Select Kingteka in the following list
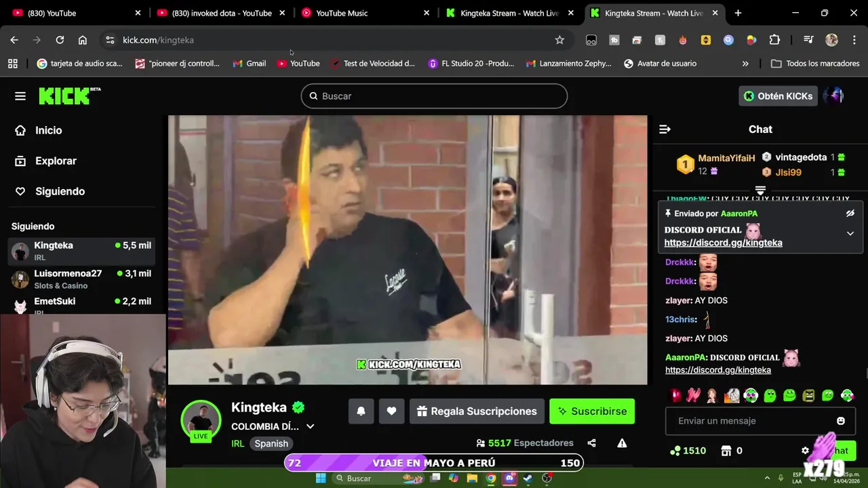Screen dimensions: 868x488 pyautogui.click(x=81, y=251)
